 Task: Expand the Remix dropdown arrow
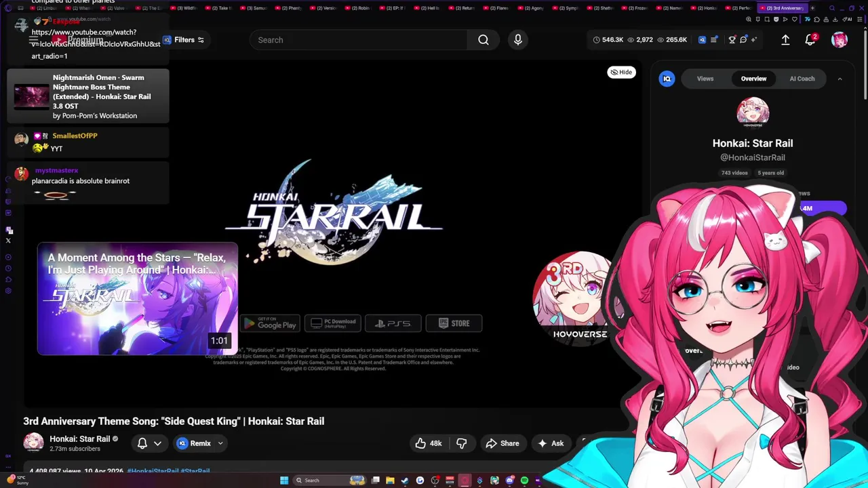220,443
